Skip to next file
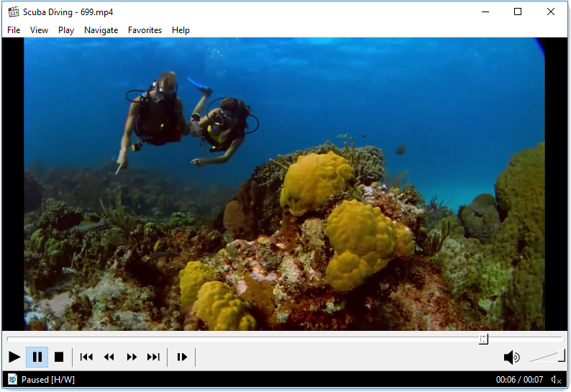 153,357
